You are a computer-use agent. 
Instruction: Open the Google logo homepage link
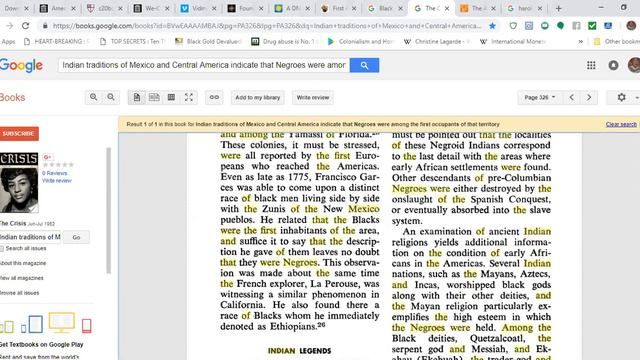(21, 65)
